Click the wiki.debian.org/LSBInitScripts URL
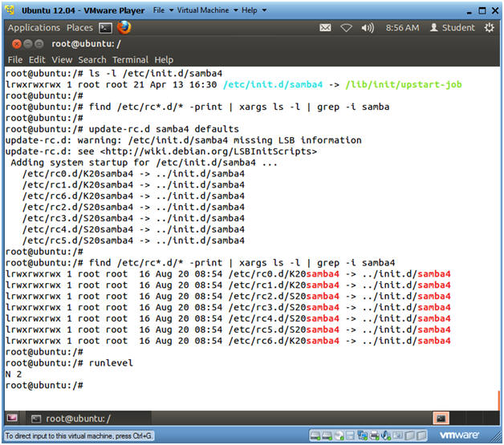504x445 pixels. [x=209, y=152]
